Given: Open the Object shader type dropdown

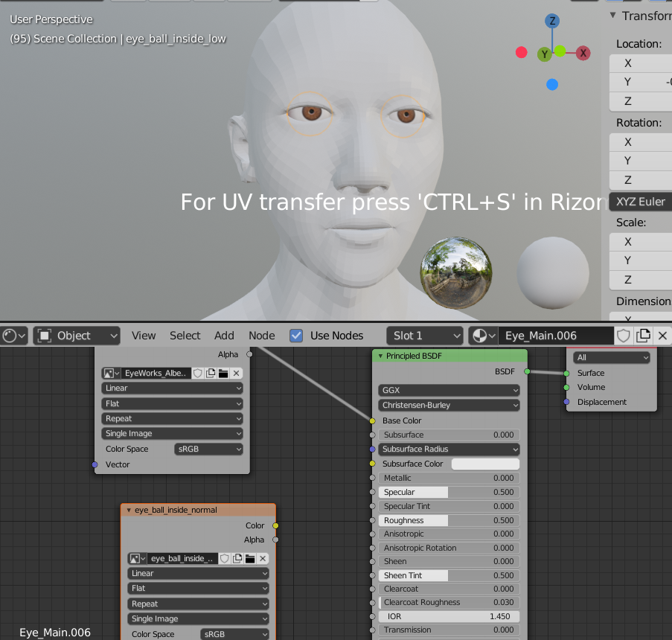Looking at the screenshot, I should 77,336.
